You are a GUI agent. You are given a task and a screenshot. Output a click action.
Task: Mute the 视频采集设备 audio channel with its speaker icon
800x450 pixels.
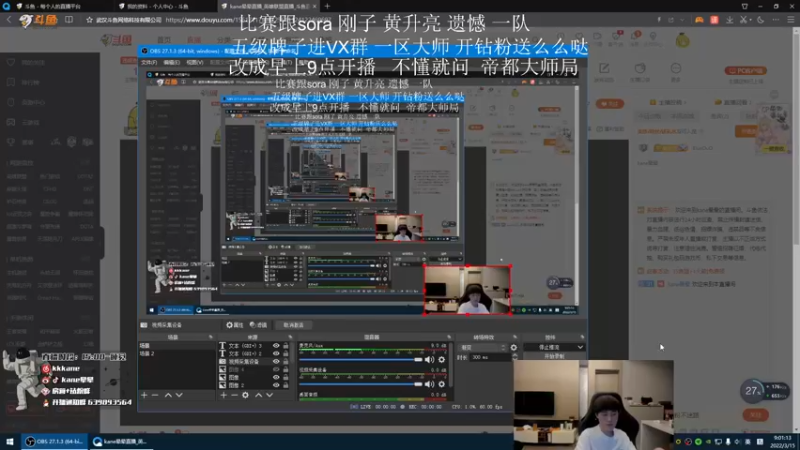tap(430, 384)
